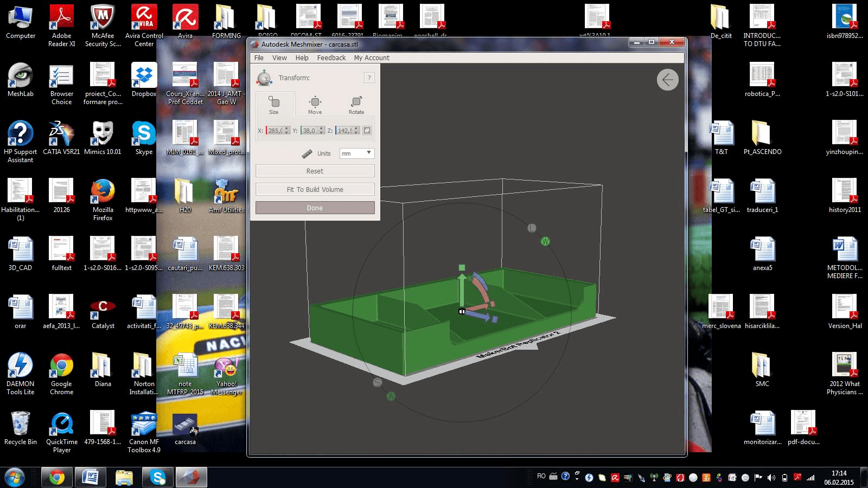Image resolution: width=868 pixels, height=488 pixels.
Task: Open Skype from the Windows taskbar
Action: (x=158, y=477)
